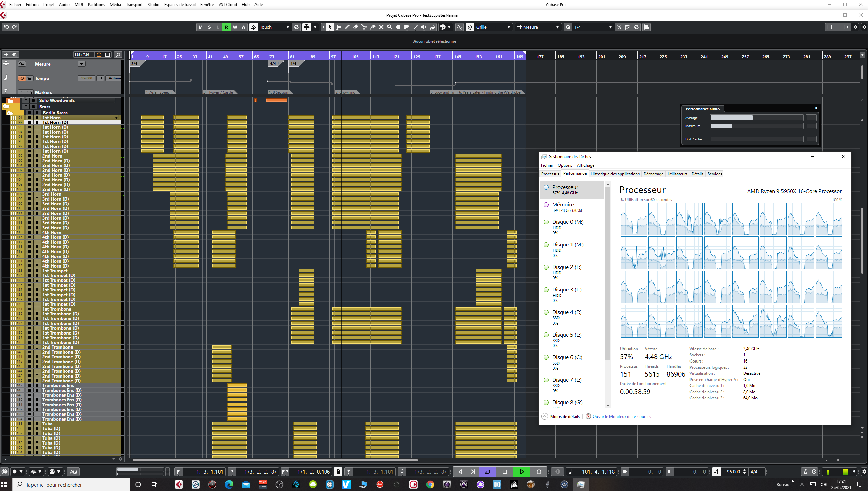Open track presets icon next to plus
Image resolution: width=868 pixels, height=491 pixels.
[15, 54]
